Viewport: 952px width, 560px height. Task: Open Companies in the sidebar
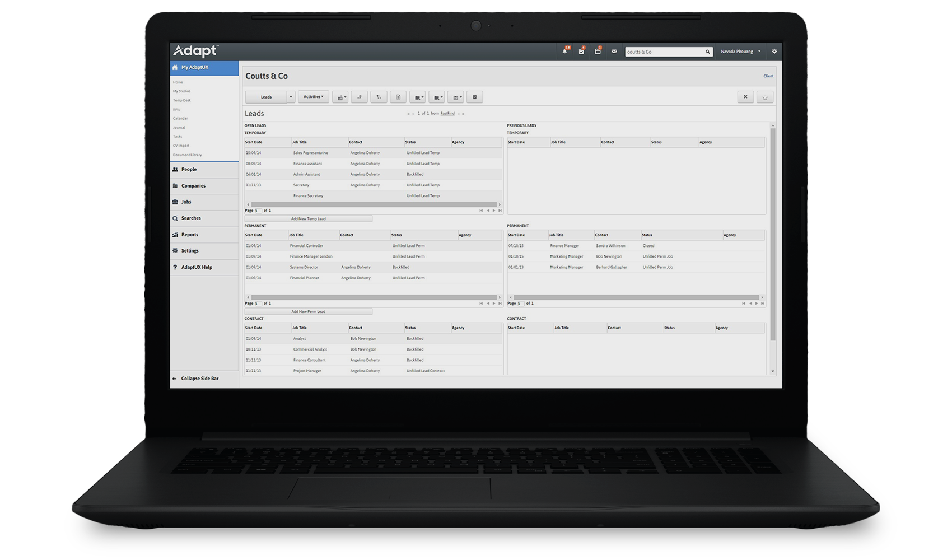pyautogui.click(x=204, y=186)
